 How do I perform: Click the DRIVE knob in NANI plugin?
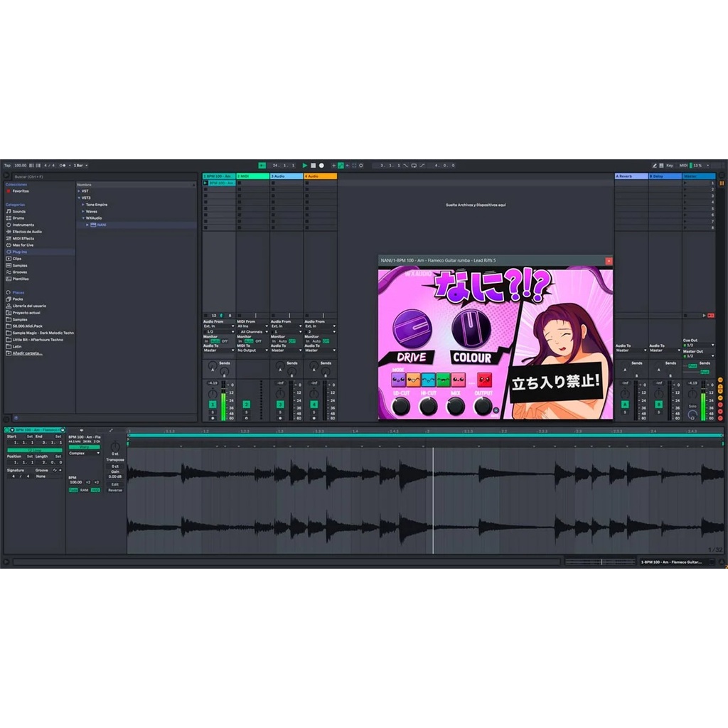(412, 328)
